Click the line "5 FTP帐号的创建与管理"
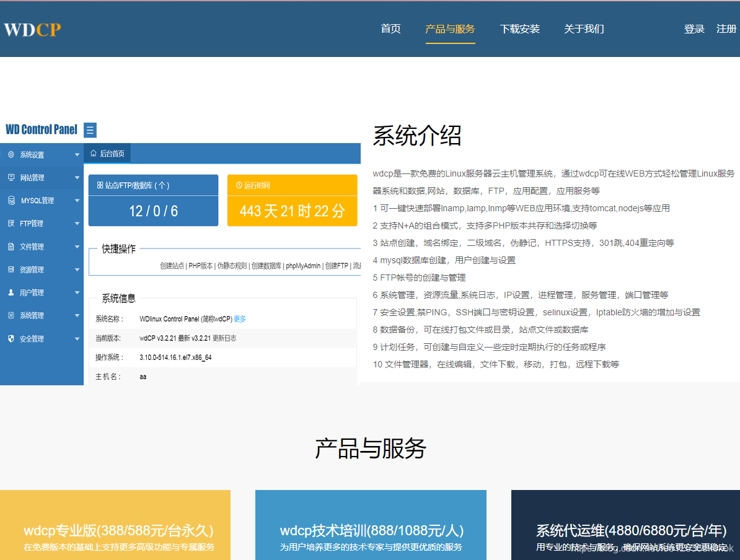 tap(419, 278)
